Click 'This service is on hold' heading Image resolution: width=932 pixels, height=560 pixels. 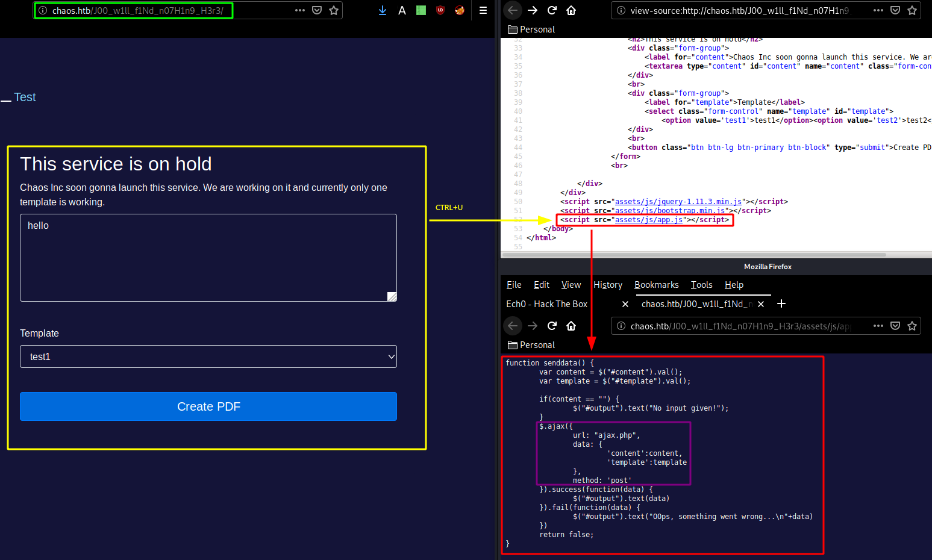point(116,164)
